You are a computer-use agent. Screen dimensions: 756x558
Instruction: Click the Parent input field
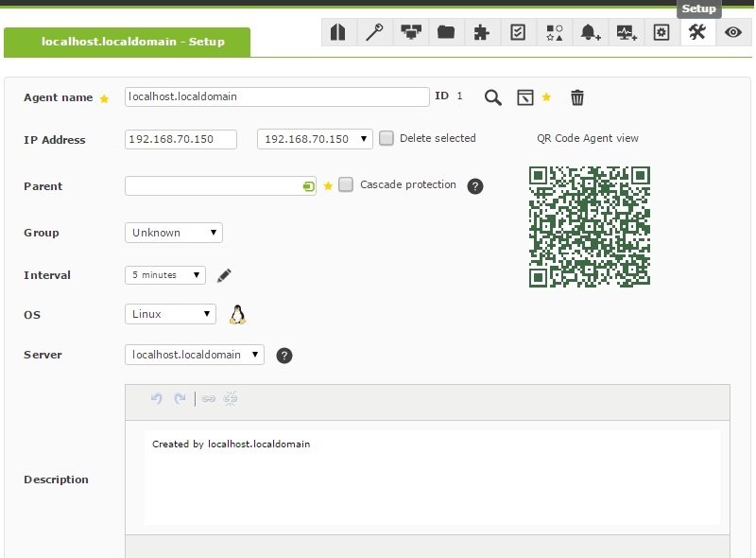(x=220, y=185)
